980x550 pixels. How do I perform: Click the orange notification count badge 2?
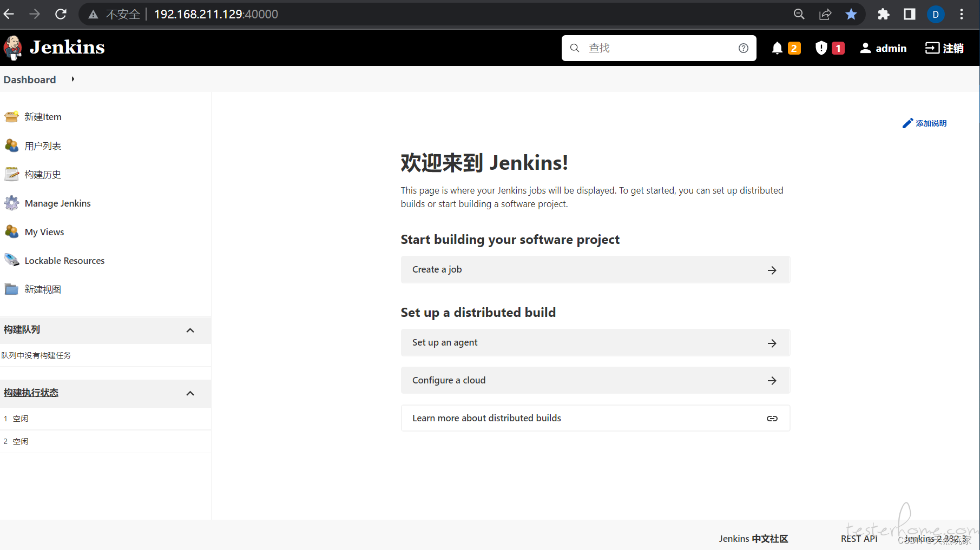[x=794, y=48]
